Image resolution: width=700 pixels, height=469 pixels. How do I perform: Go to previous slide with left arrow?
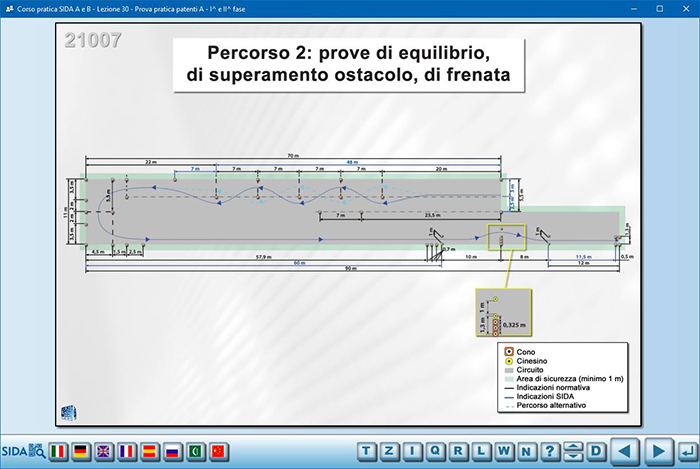tap(624, 451)
